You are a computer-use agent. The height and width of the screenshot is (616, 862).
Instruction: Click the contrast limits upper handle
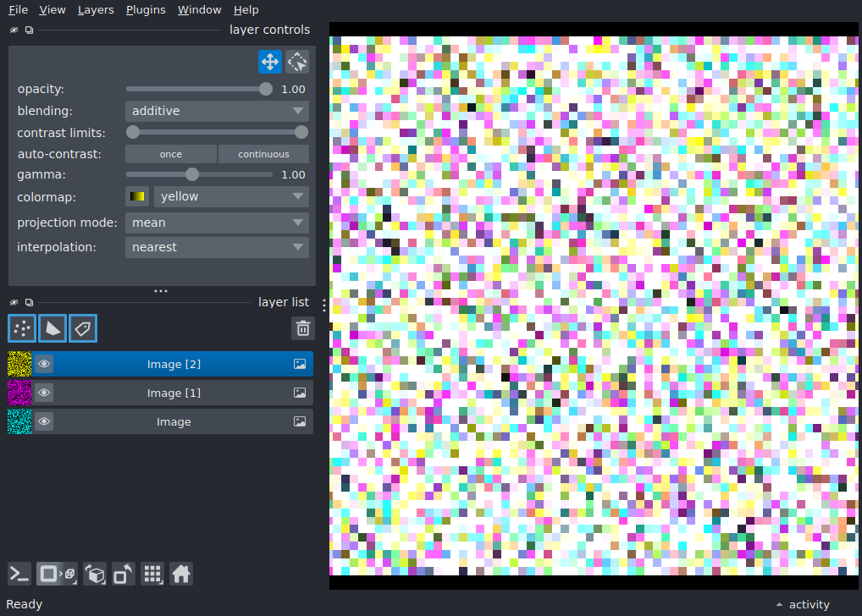click(301, 132)
